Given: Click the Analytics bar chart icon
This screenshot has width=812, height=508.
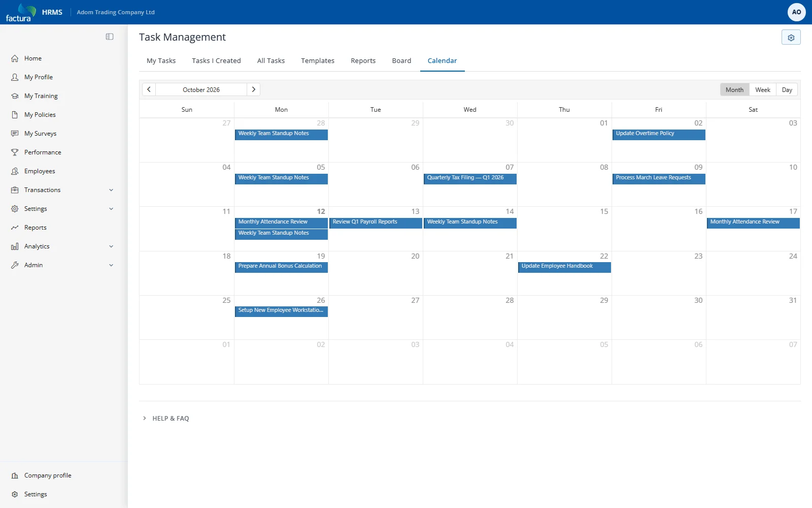Looking at the screenshot, I should [15, 246].
